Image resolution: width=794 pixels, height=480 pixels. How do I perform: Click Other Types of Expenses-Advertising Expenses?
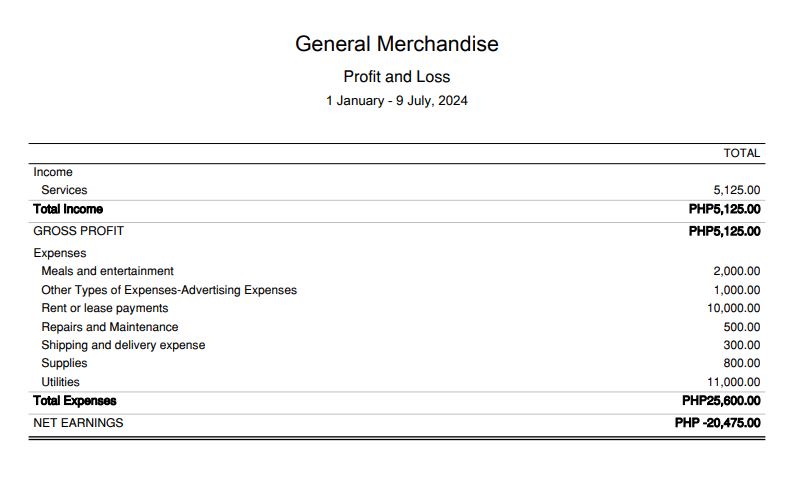click(x=169, y=290)
